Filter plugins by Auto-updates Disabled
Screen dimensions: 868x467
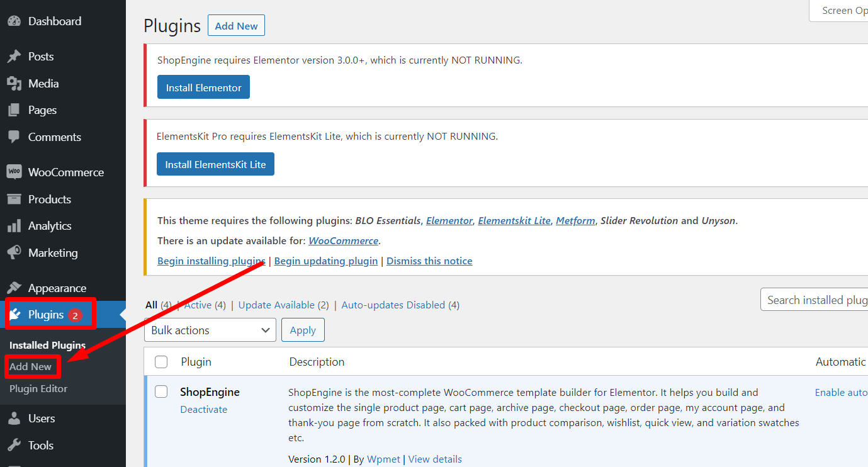[x=393, y=305]
